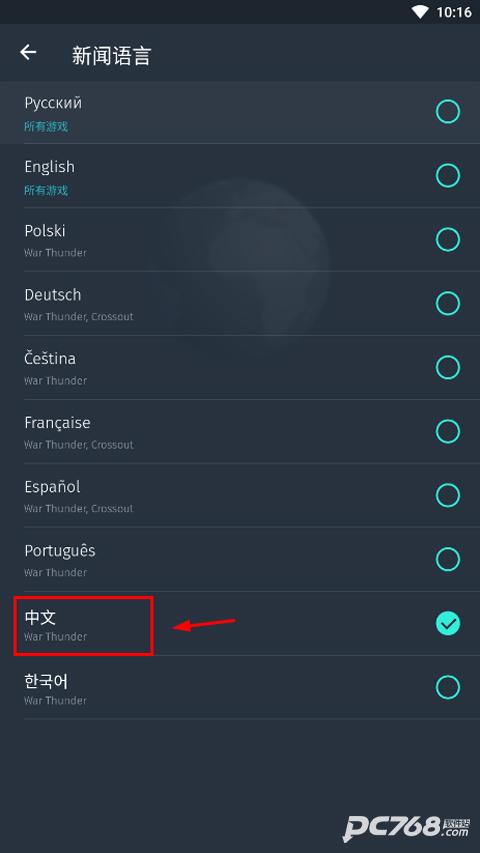This screenshot has width=480, height=853.
Task: Select the English radio button
Action: point(448,176)
